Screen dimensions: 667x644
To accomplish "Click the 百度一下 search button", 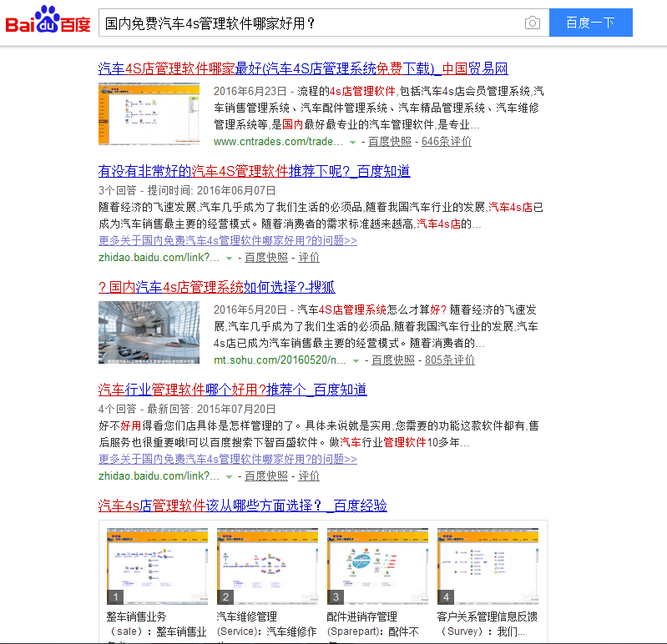I will (x=590, y=23).
